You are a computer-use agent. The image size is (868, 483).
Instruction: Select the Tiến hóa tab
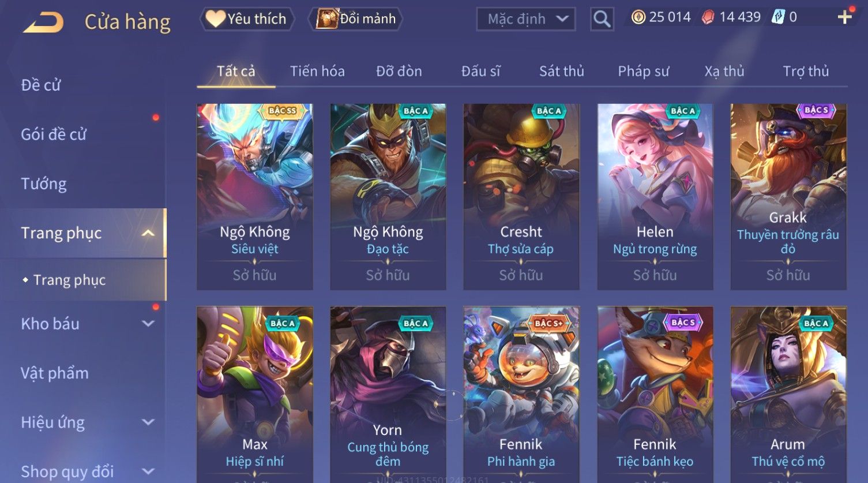pyautogui.click(x=317, y=72)
